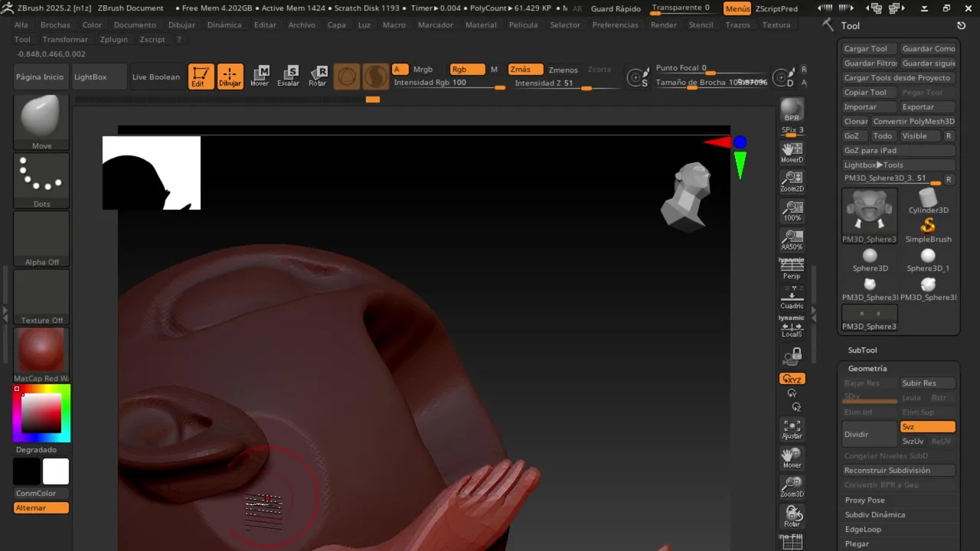This screenshot has height=551, width=980.
Task: Switch to Mover transform mode in top toolbar
Action: point(260,77)
